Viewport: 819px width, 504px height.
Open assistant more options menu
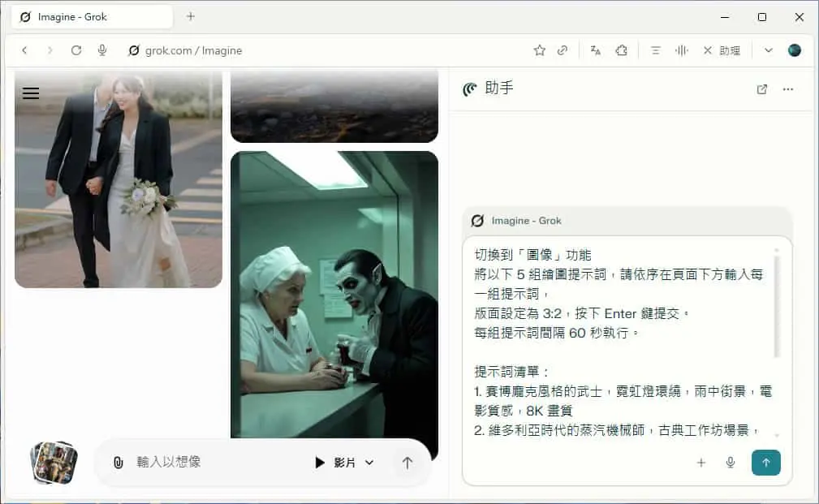tap(787, 89)
